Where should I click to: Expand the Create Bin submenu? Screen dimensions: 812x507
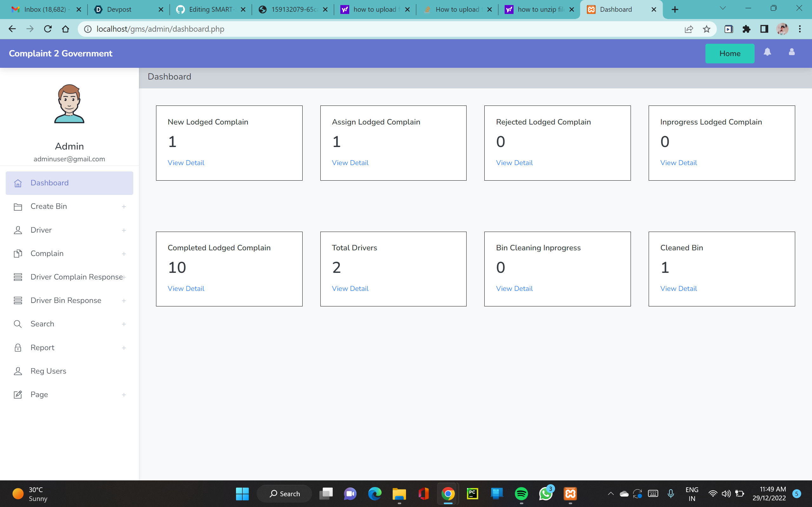coord(124,207)
